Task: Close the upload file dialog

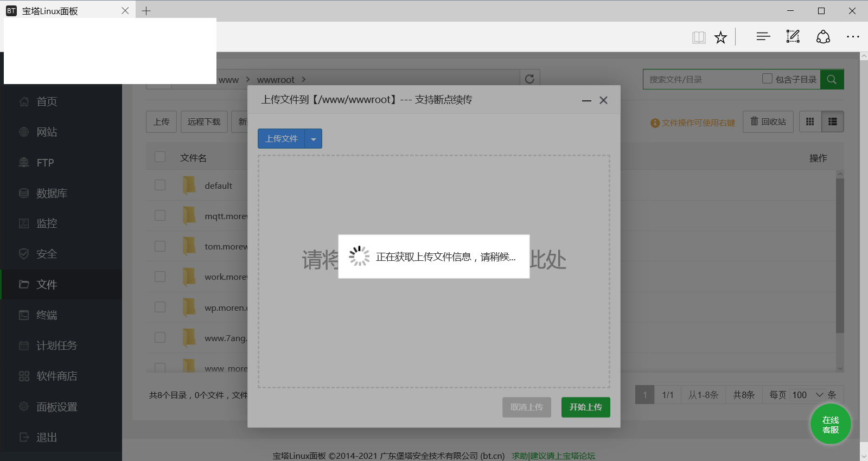Action: (603, 100)
